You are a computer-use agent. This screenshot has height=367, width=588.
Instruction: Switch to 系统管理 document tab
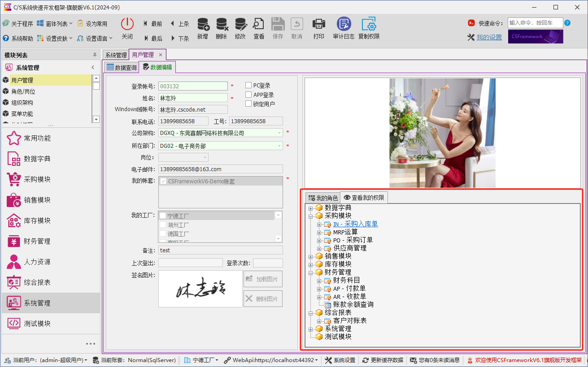coord(116,55)
